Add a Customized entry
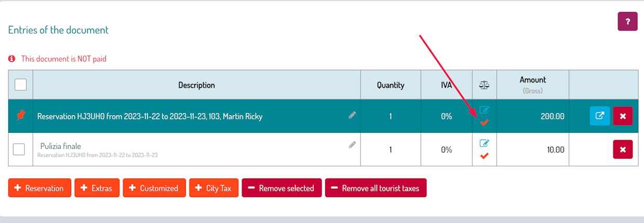Image resolution: width=644 pixels, height=223 pixels. click(154, 188)
